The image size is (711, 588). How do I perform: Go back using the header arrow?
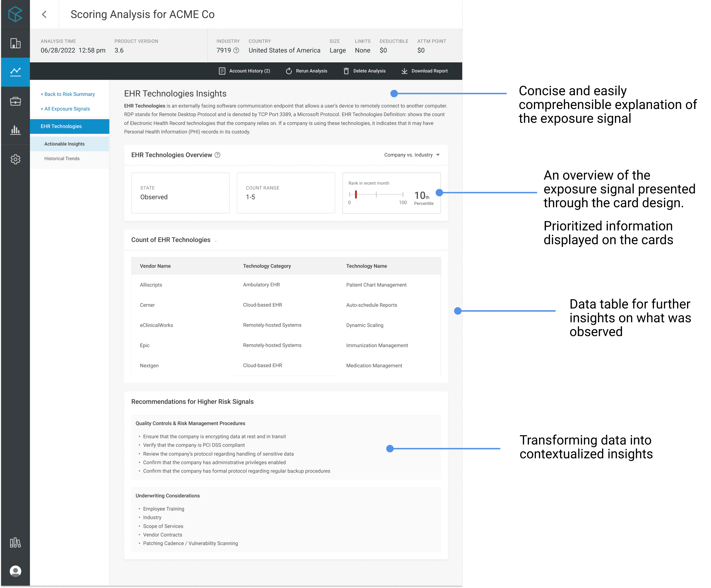[44, 14]
